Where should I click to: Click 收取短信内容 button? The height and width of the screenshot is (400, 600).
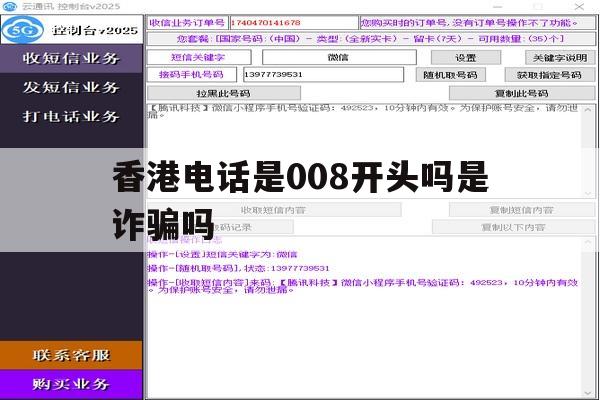(274, 210)
